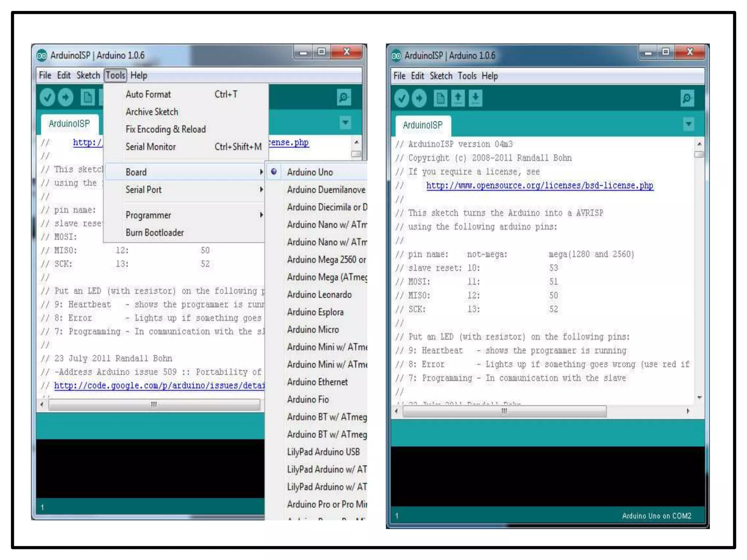Click Upload arrow icon in right window
The width and height of the screenshot is (747, 560).
pos(419,98)
